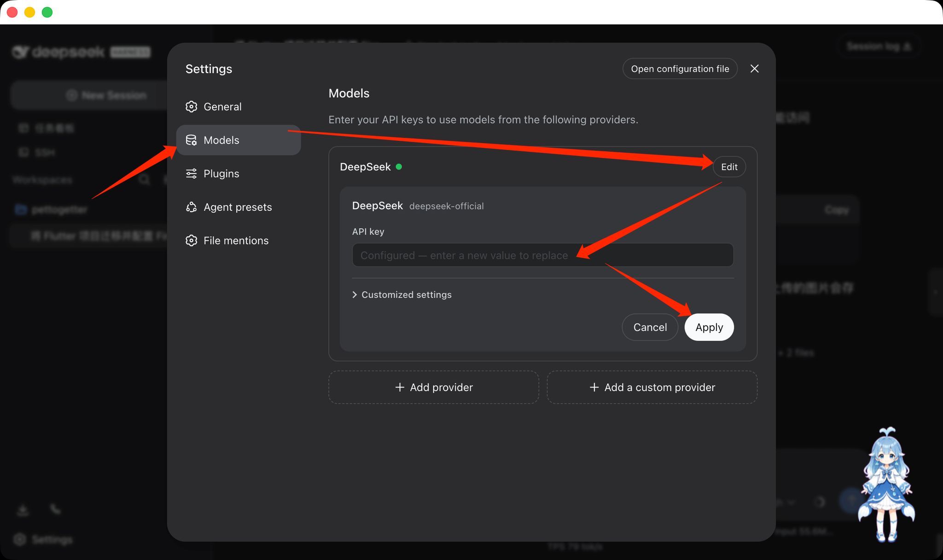Switch to the Plugins section
Screen dimensions: 943x560
click(239, 173)
